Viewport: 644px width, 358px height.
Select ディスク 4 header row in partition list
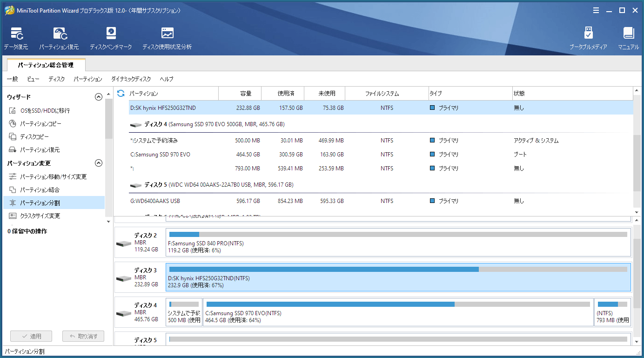tap(381, 125)
